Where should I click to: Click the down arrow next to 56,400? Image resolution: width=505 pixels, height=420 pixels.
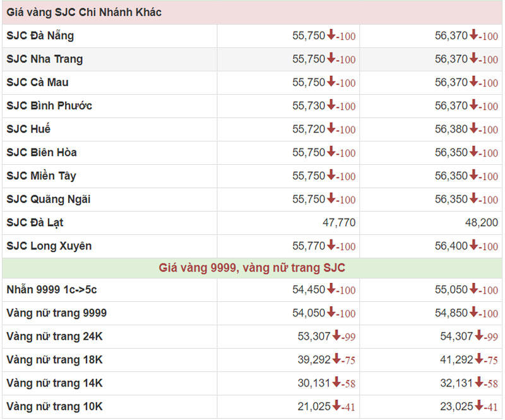click(473, 246)
